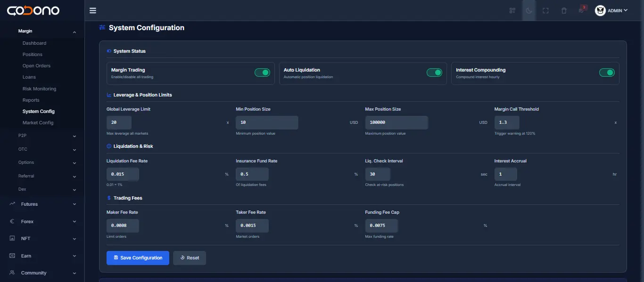The width and height of the screenshot is (644, 282).
Task: Click the hamburger menu icon
Action: 92,10
